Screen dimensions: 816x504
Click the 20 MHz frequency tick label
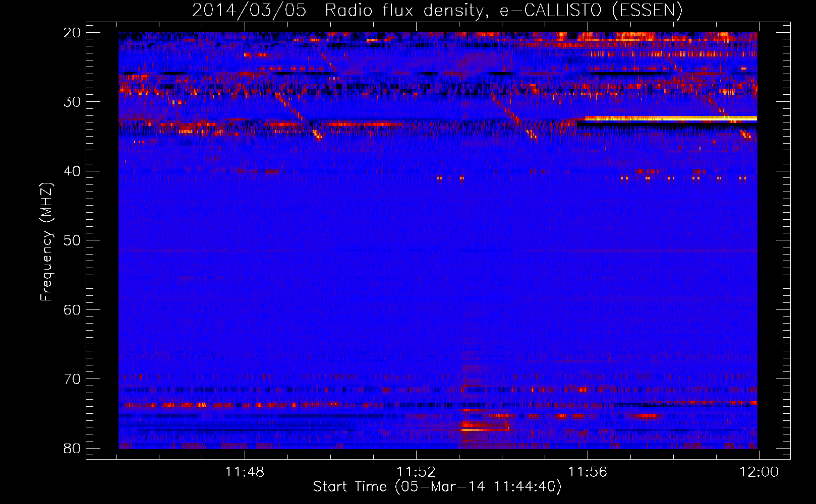72,33
